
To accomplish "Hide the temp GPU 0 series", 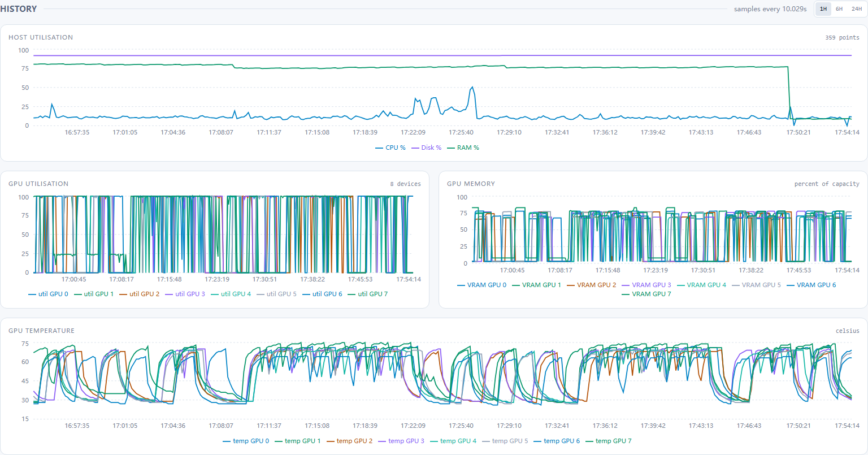I will point(246,441).
